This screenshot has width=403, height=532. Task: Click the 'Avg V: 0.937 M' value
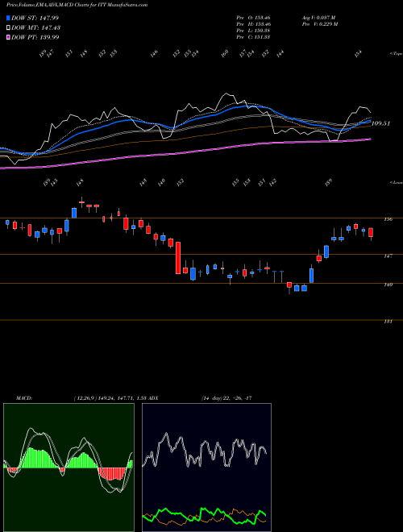click(318, 17)
